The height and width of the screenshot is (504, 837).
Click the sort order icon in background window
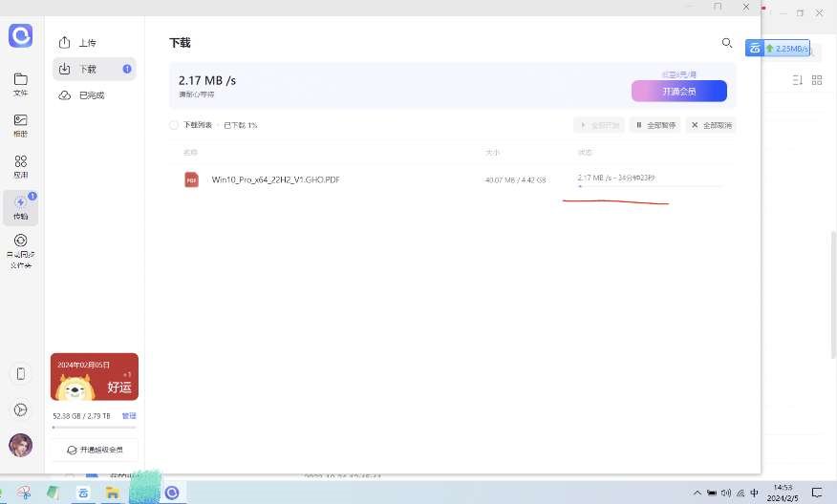tap(798, 80)
